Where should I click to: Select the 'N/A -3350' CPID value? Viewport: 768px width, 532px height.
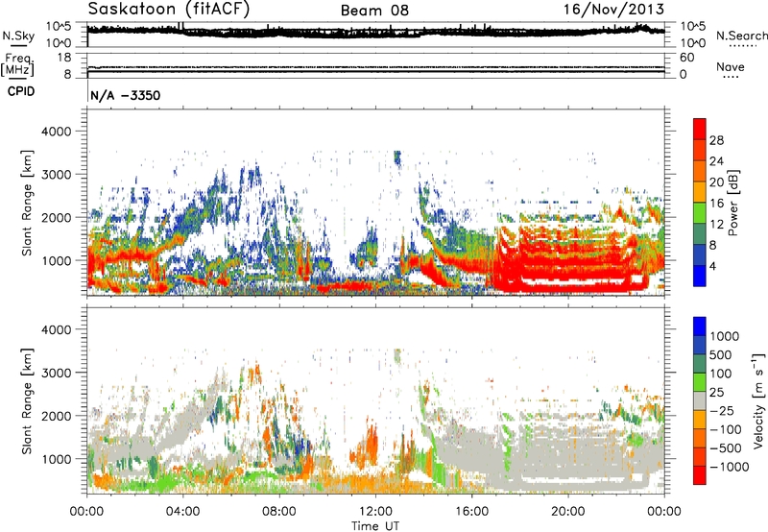(x=126, y=95)
